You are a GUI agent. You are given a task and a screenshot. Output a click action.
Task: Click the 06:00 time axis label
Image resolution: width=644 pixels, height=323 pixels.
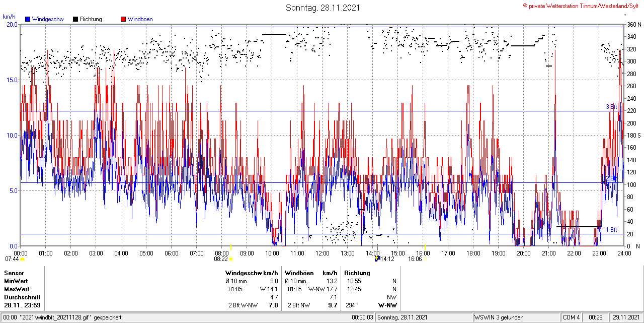[x=171, y=253]
